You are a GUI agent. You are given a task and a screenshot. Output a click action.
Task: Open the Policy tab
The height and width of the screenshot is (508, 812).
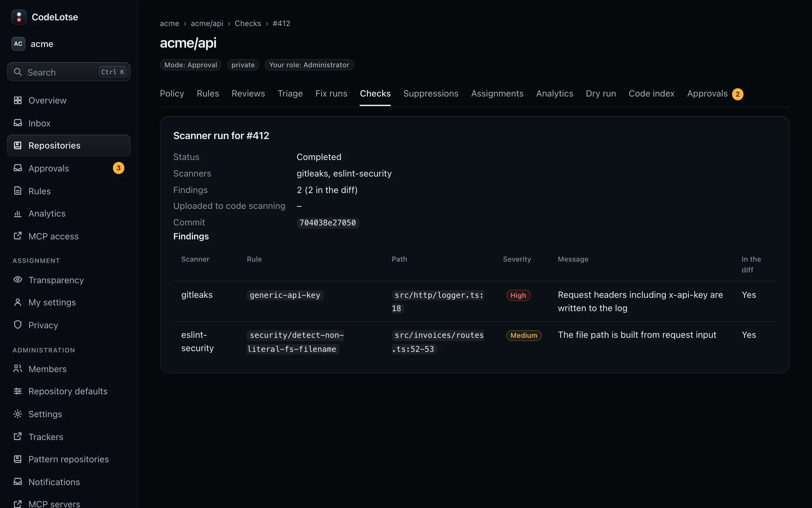click(x=172, y=94)
